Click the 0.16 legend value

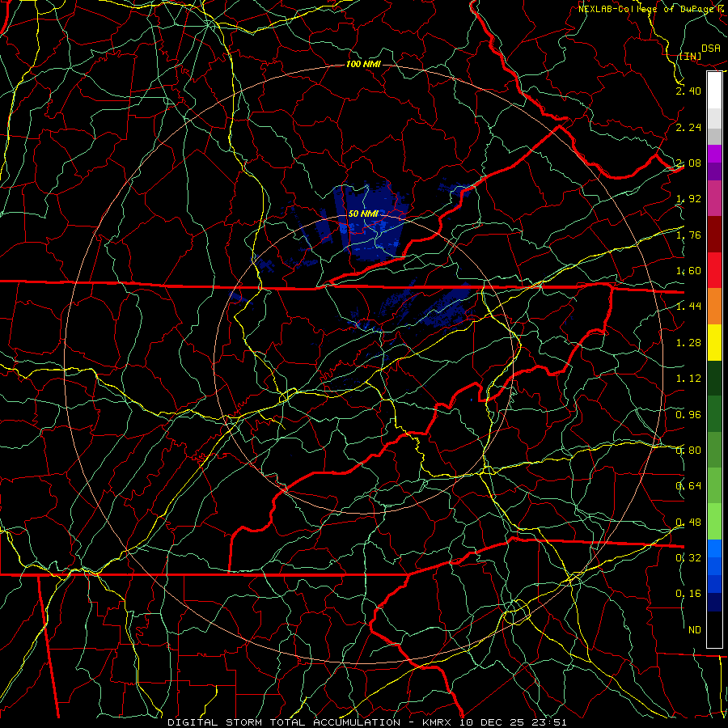(x=688, y=594)
